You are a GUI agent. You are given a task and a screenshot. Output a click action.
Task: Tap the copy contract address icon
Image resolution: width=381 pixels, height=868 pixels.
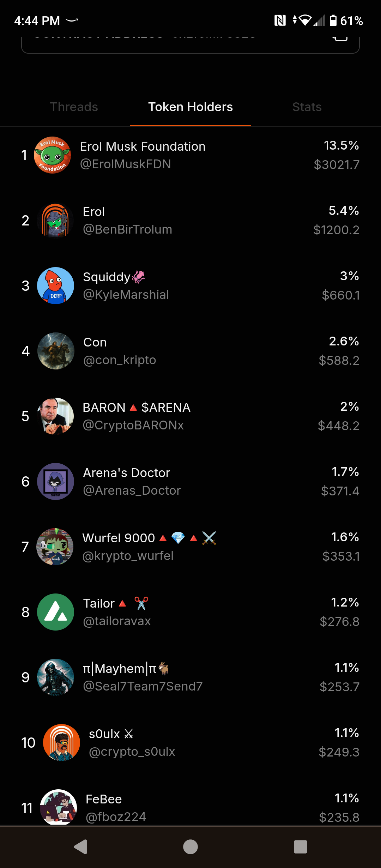340,38
